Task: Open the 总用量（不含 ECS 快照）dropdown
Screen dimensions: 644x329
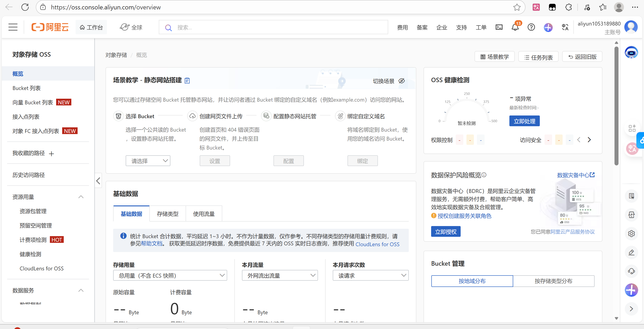Action: tap(170, 275)
